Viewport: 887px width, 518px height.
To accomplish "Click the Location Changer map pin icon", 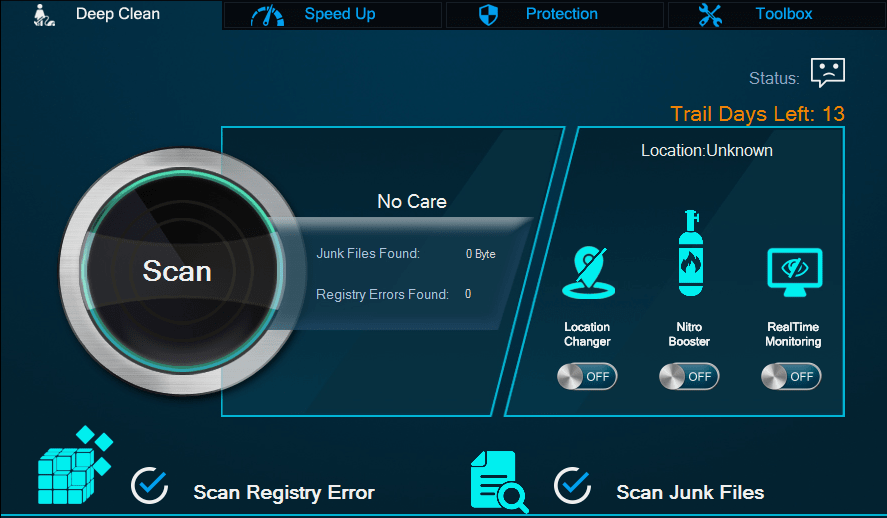I will tap(588, 272).
